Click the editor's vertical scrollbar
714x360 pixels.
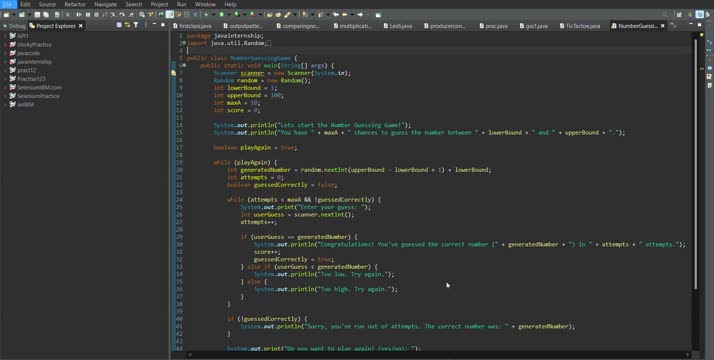click(x=695, y=164)
